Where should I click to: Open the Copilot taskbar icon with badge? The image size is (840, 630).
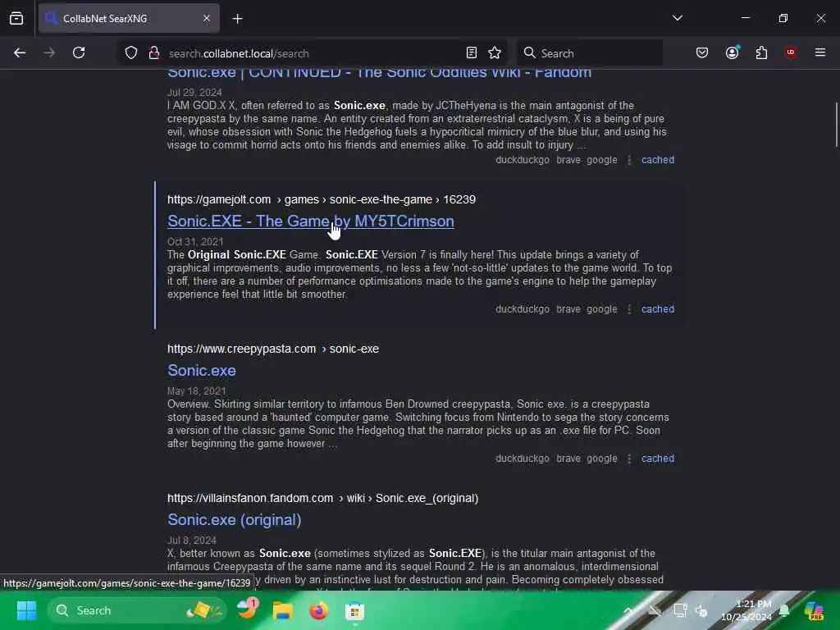tap(248, 609)
